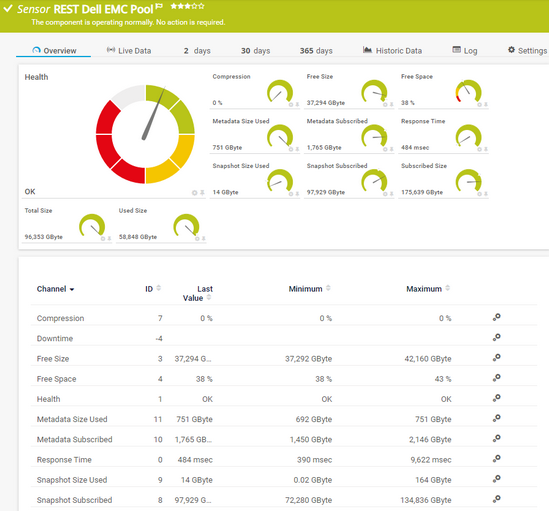
Task: Set priority with the fifth star
Action: click(x=201, y=6)
